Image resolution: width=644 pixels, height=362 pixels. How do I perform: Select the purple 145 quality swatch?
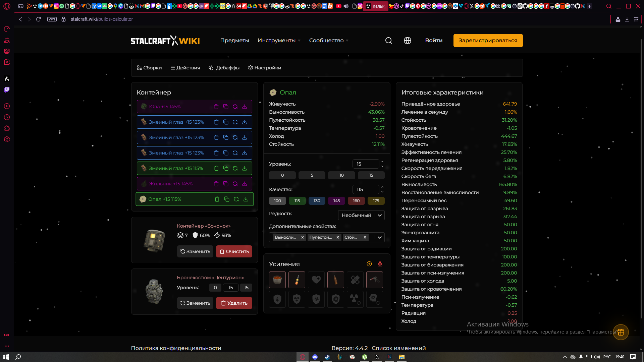[x=336, y=201]
